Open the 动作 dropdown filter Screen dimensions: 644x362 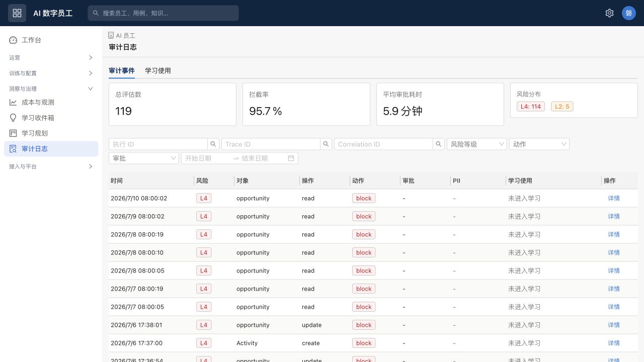(x=539, y=144)
